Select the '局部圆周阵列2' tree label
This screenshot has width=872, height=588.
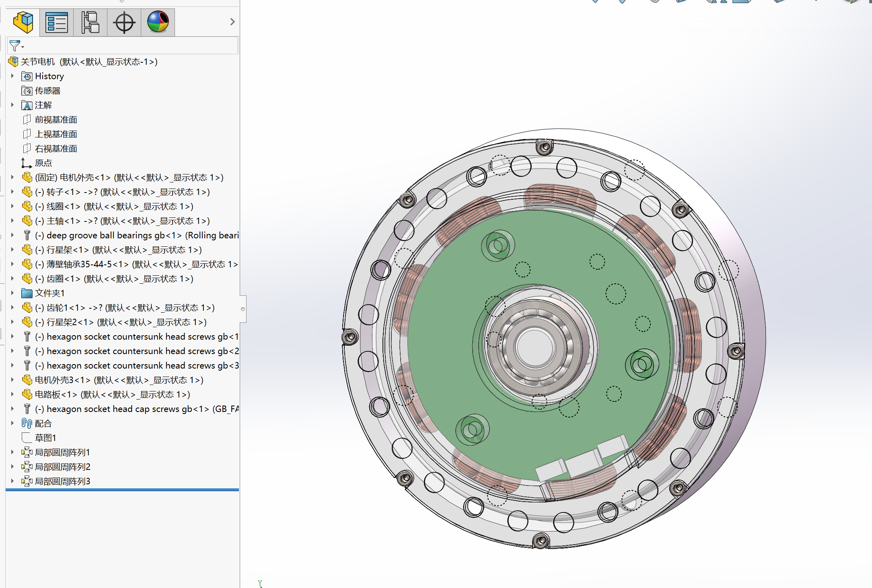coord(63,467)
